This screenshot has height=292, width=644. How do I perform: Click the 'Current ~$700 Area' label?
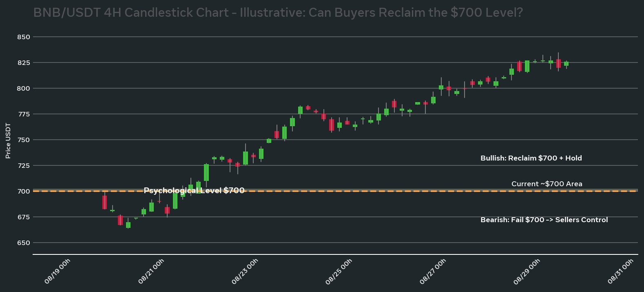pos(547,184)
